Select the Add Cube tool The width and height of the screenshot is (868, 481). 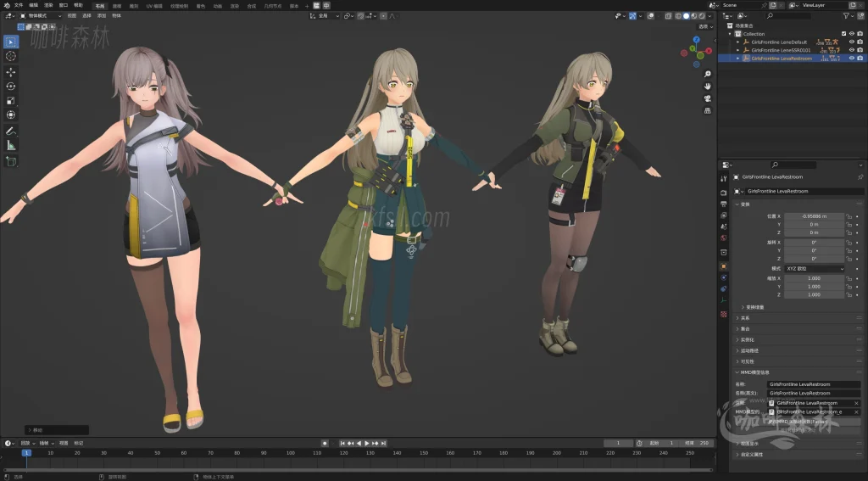pyautogui.click(x=10, y=161)
